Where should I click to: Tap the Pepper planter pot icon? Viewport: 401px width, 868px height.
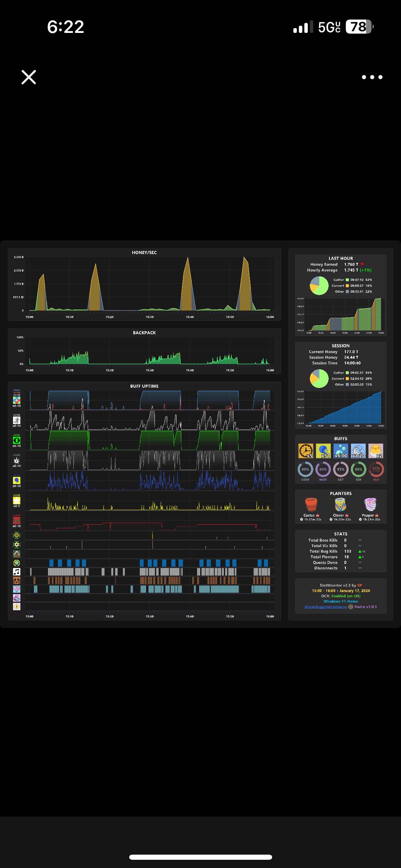click(370, 505)
